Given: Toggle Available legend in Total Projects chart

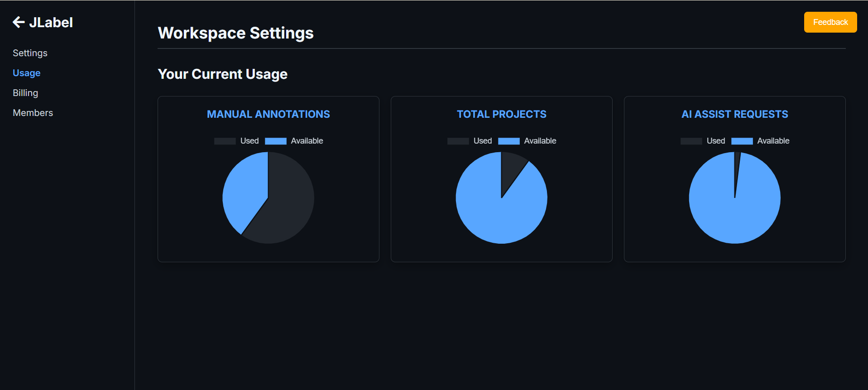Looking at the screenshot, I should click(527, 141).
